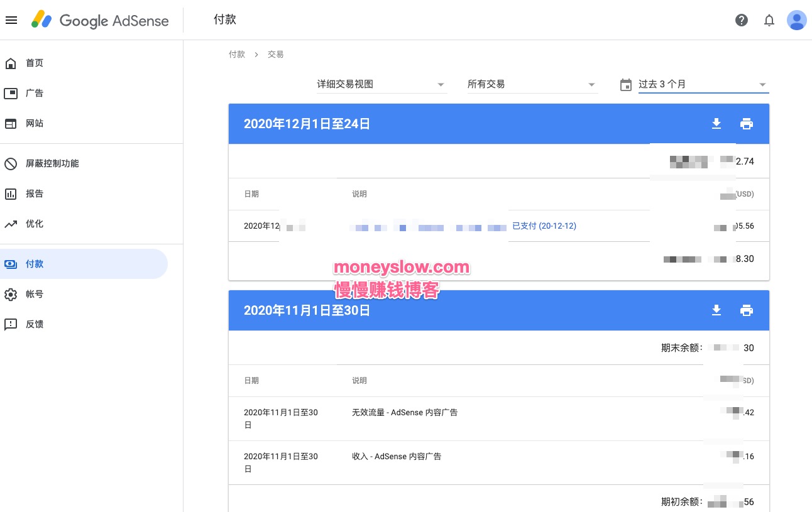Click the home icon beside 首页
The height and width of the screenshot is (512, 812).
tap(11, 63)
